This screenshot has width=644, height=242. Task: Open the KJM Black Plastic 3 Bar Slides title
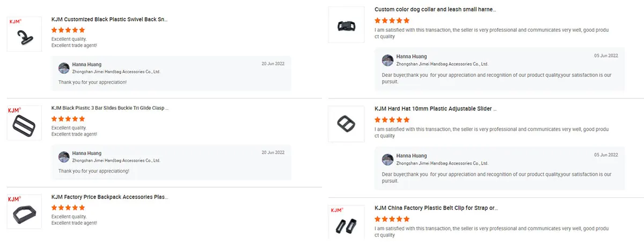point(110,108)
